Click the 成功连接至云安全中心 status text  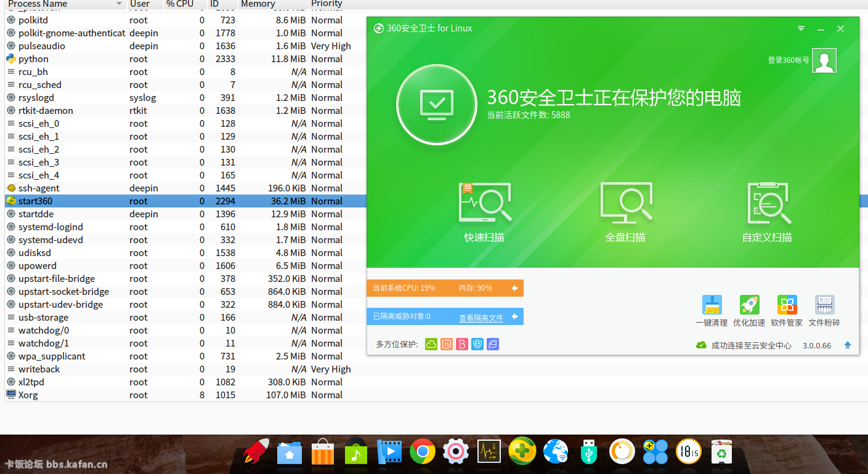pyautogui.click(x=752, y=345)
